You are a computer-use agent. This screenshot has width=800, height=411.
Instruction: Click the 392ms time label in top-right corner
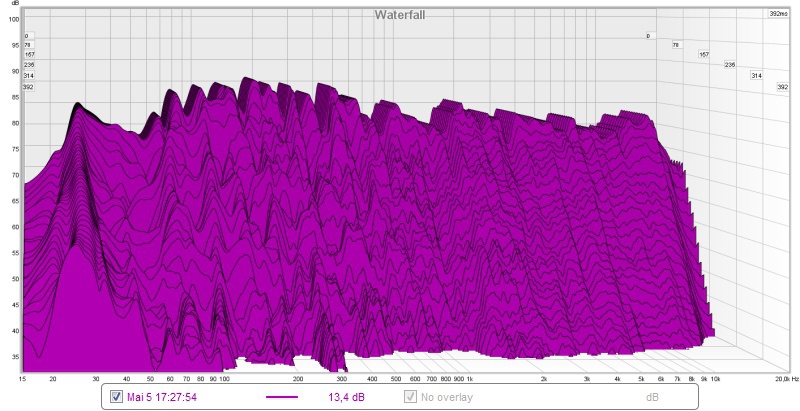[x=778, y=14]
